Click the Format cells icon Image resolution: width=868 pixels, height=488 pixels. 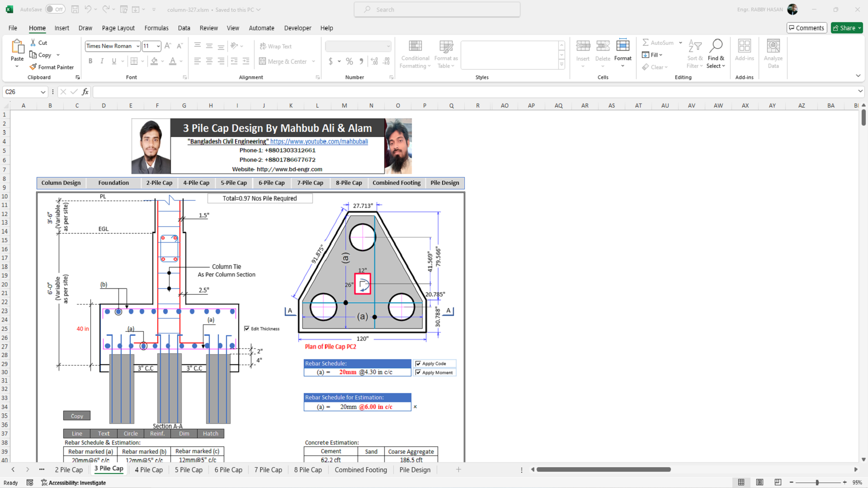pos(623,46)
